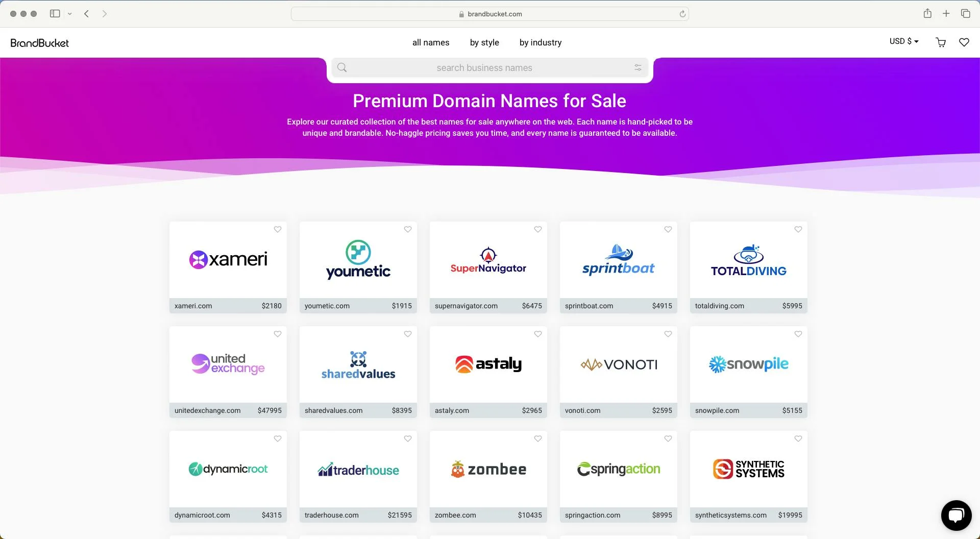The image size is (980, 539).
Task: Click the browser address bar
Action: (x=489, y=14)
